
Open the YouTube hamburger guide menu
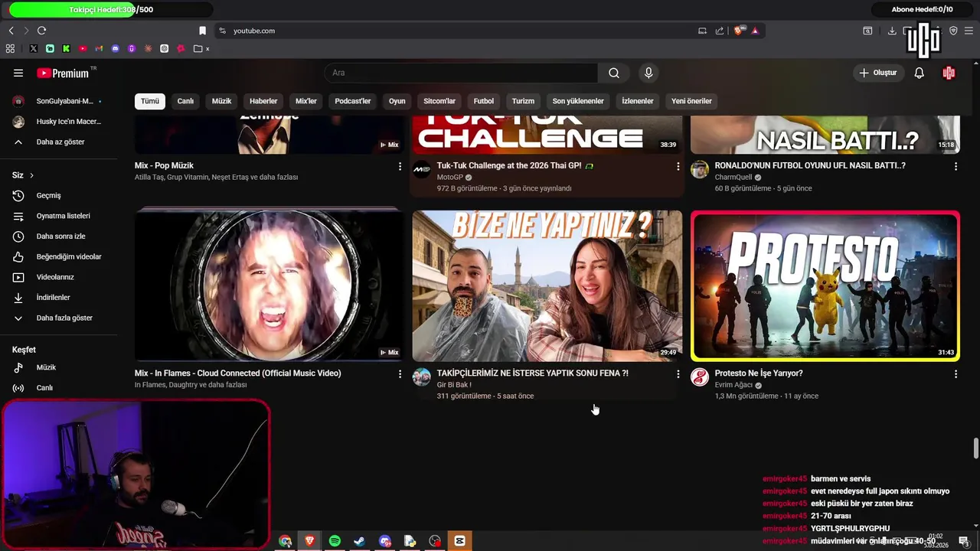tap(18, 73)
